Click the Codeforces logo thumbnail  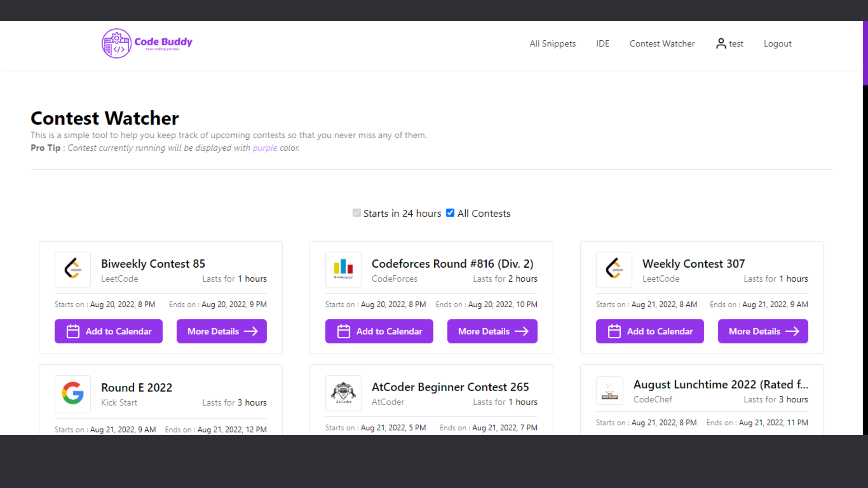343,269
